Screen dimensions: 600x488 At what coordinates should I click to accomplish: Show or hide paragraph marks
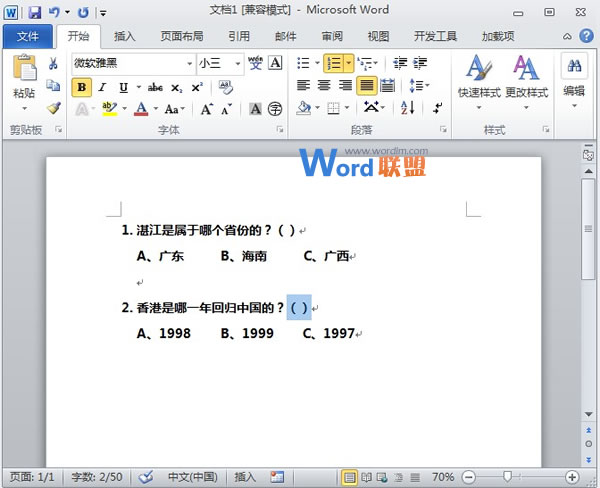(x=437, y=108)
